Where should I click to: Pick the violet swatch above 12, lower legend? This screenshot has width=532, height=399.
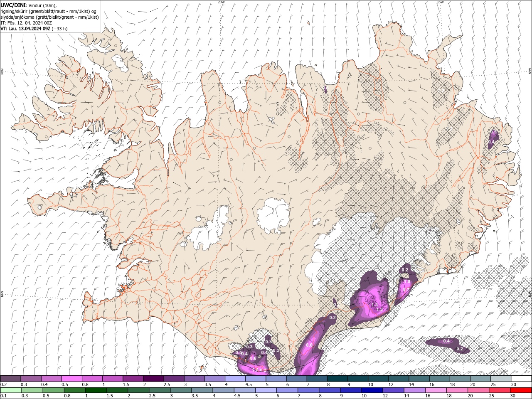coord(393,390)
